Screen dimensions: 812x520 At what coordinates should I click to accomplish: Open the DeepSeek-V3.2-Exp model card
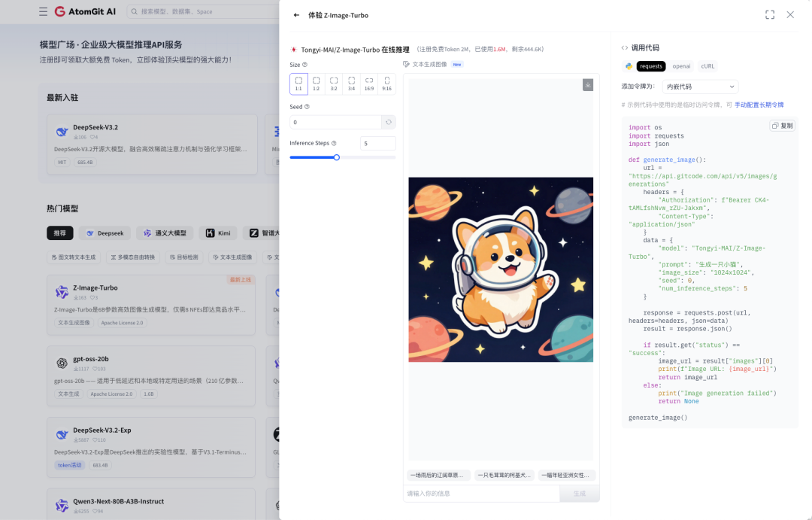150,448
